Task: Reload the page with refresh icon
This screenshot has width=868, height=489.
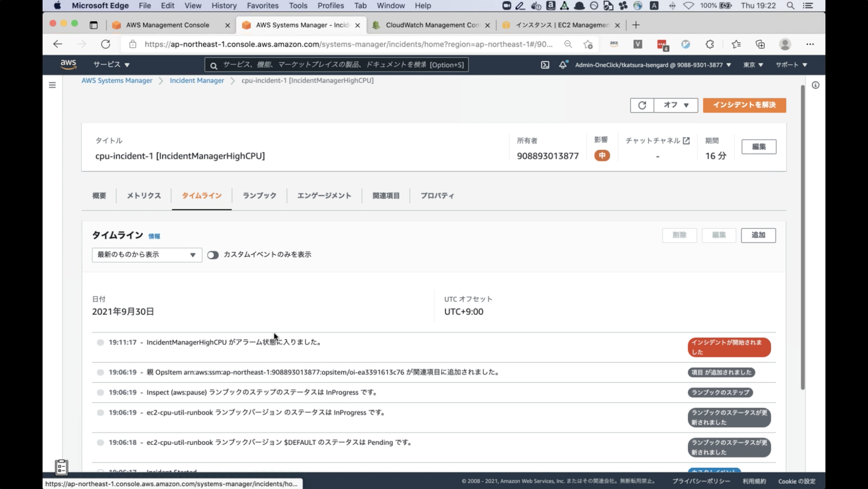Action: point(106,44)
